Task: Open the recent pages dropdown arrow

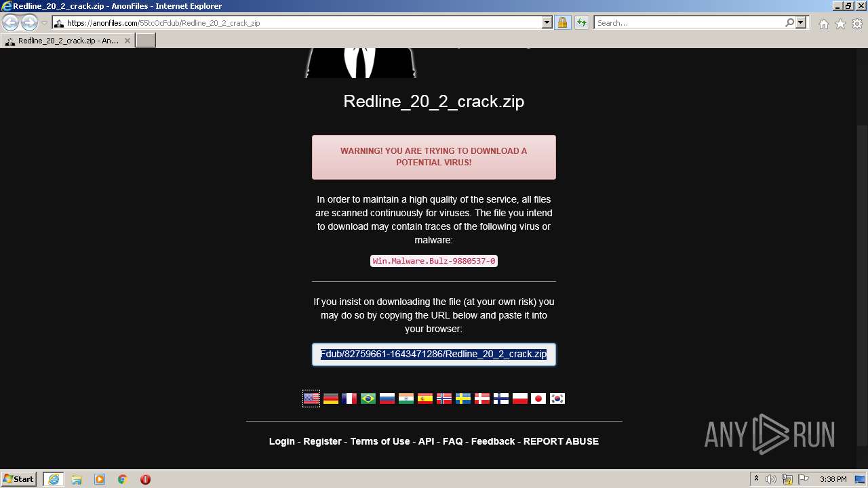Action: (44, 23)
